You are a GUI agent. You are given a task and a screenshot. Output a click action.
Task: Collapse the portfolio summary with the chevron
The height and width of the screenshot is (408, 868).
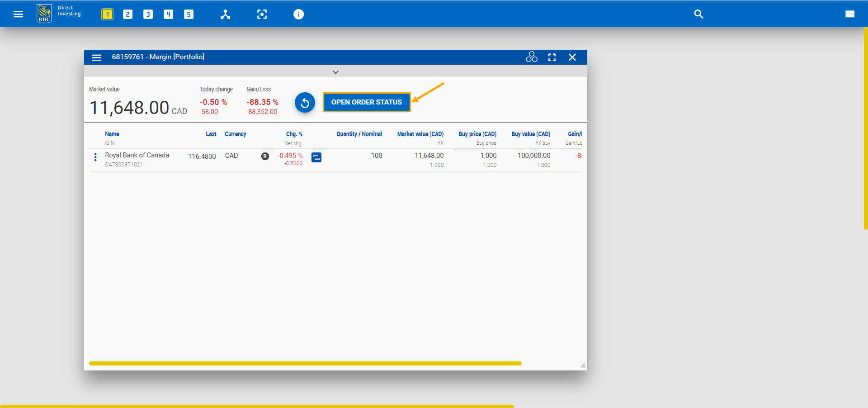tap(335, 71)
